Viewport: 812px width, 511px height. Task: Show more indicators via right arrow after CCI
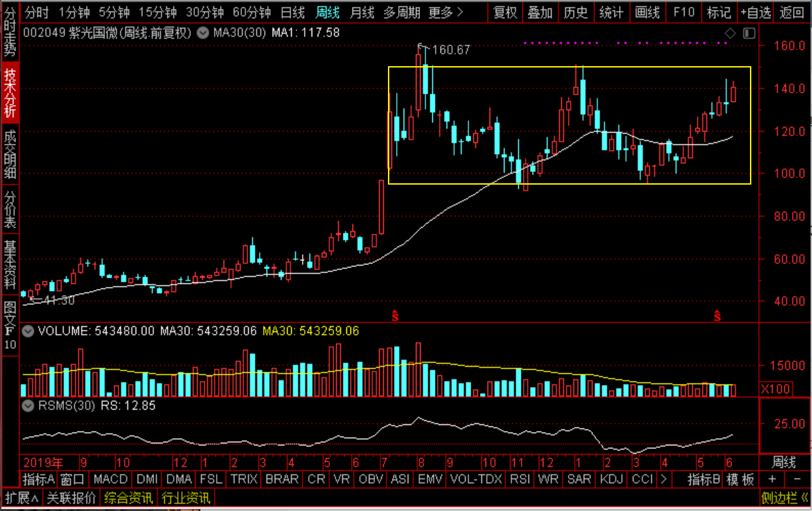tap(664, 480)
